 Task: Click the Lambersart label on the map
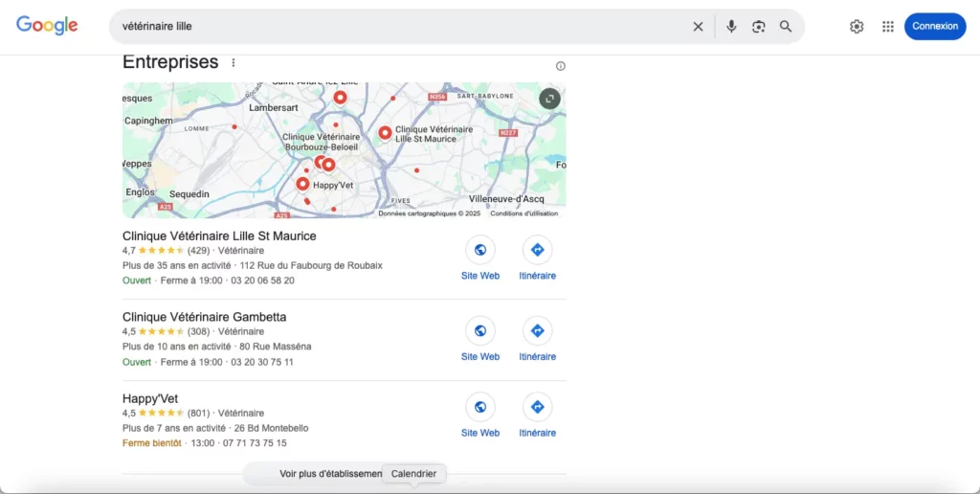[275, 107]
